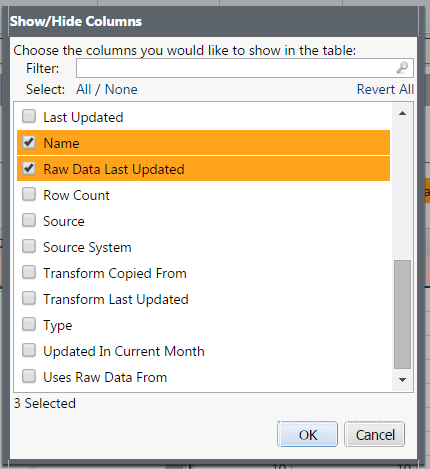Check Transform Copied From checkbox
Image resolution: width=430 pixels, height=469 pixels.
(x=29, y=273)
